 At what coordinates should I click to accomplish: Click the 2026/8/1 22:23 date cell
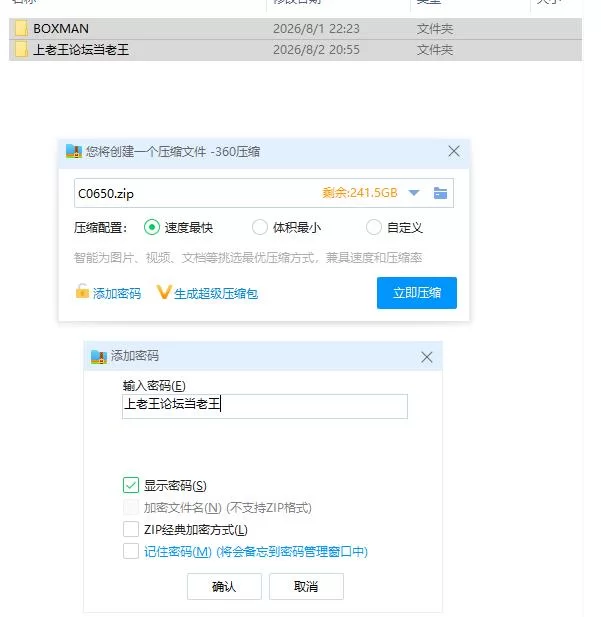click(x=316, y=29)
